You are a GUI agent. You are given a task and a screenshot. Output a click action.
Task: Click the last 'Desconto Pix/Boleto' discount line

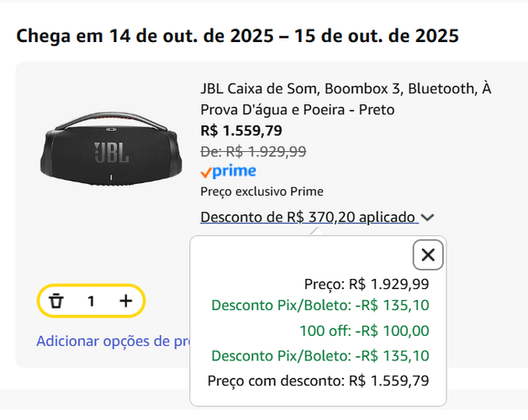320,355
